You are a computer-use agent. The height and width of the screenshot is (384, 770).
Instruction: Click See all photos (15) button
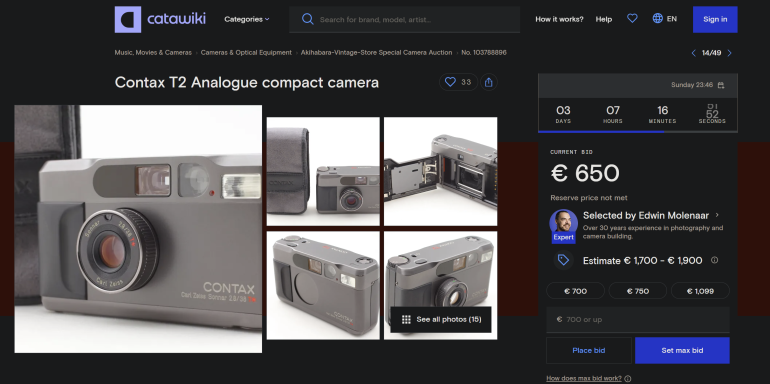click(440, 320)
